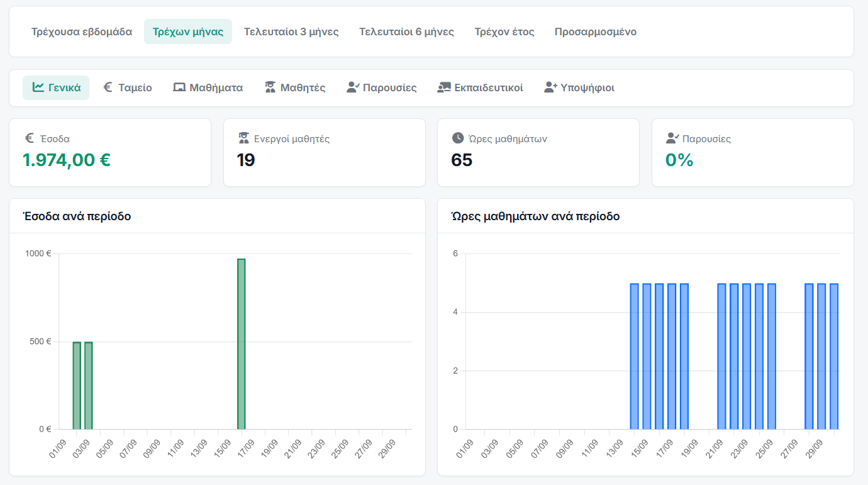Click the Ενεργοί μαθητές card

[325, 153]
